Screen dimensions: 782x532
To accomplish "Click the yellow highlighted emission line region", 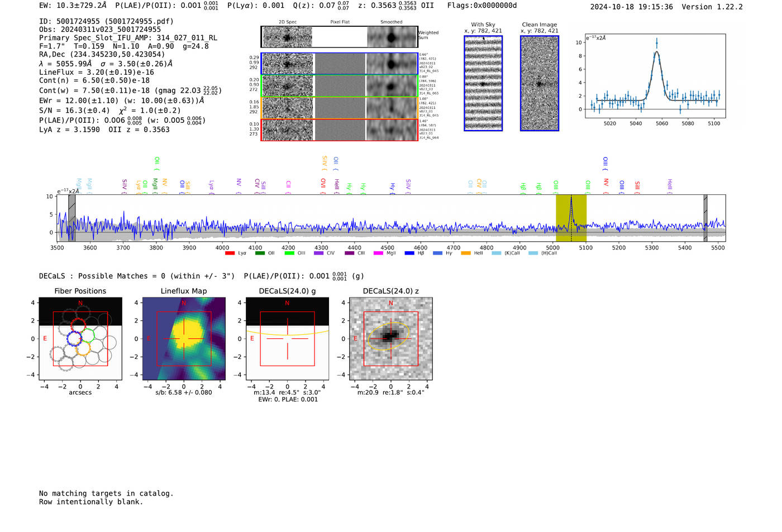I will [571, 218].
